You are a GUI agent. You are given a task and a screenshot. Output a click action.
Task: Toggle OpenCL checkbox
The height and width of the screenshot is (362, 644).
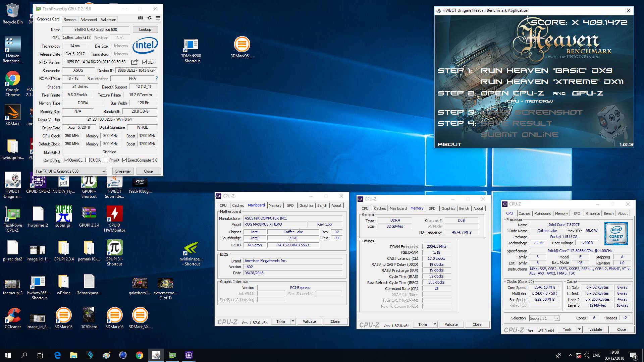click(x=66, y=160)
